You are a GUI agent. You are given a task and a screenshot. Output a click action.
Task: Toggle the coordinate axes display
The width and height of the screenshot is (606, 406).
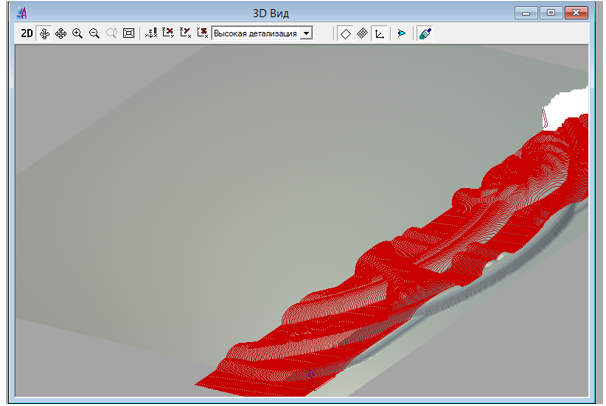coord(379,33)
